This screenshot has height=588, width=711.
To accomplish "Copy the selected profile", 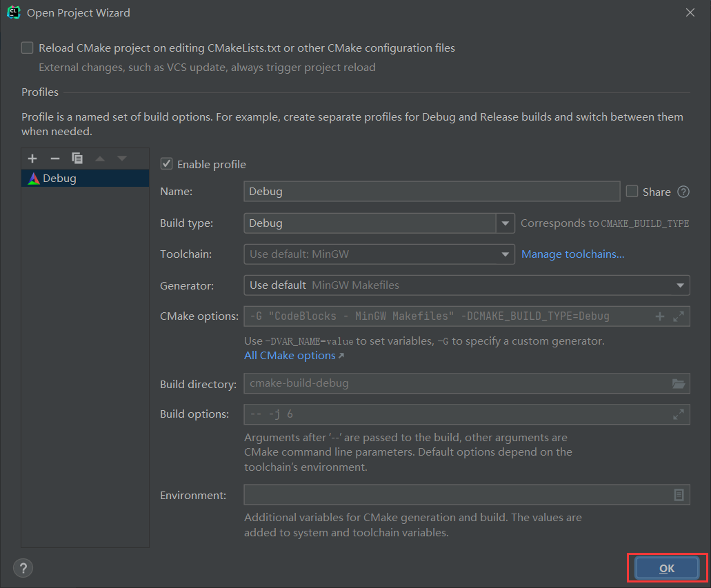I will 77,159.
